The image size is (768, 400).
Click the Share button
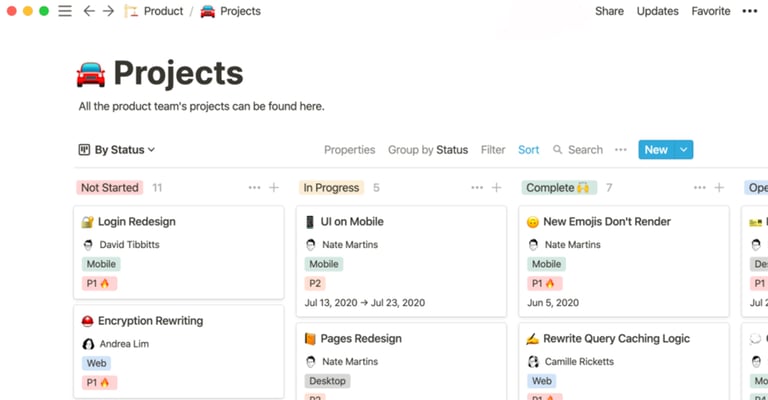click(x=609, y=11)
